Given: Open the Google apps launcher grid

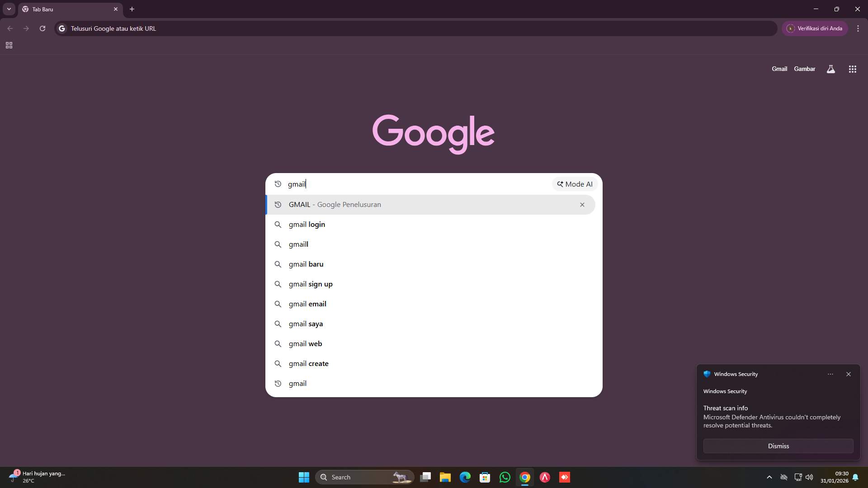Looking at the screenshot, I should point(852,69).
